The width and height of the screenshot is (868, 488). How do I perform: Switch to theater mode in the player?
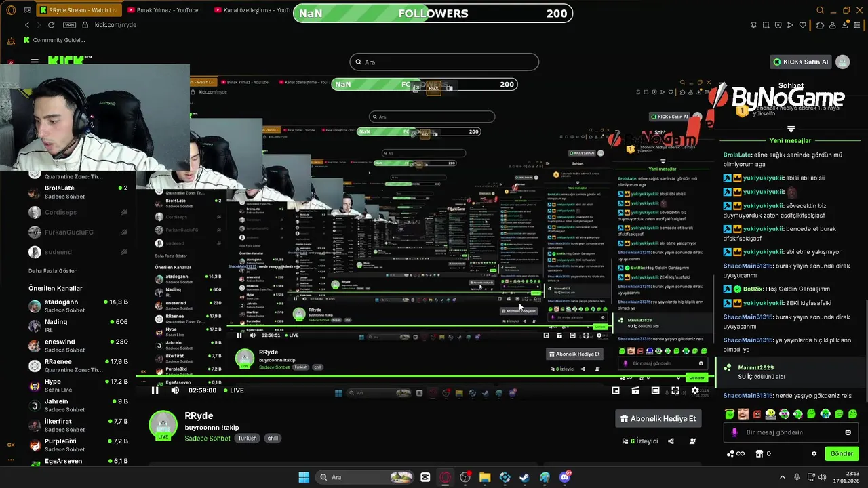pos(655,390)
